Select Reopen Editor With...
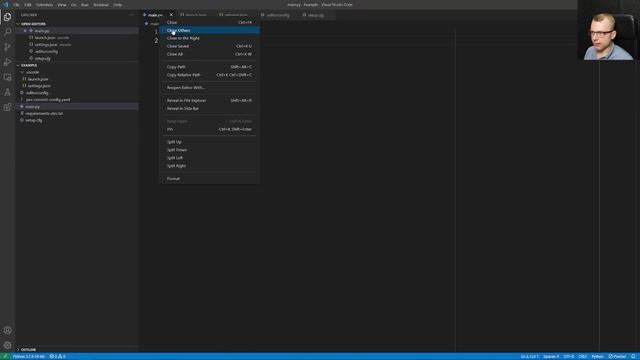Viewport: 640px width, 360px height. (209, 87)
